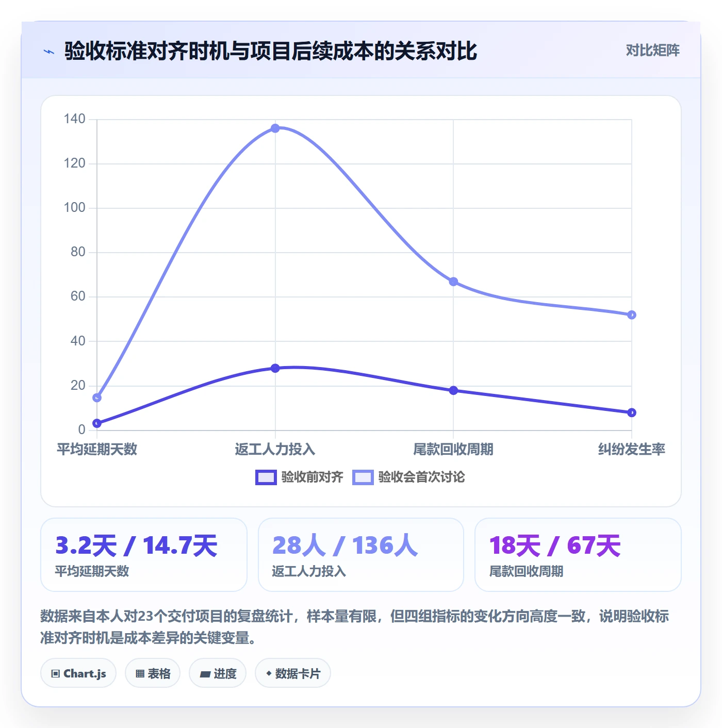Viewport: 722px width, 728px height.
Task: Click the 尾款回收周期 axis label
Action: coord(453,449)
